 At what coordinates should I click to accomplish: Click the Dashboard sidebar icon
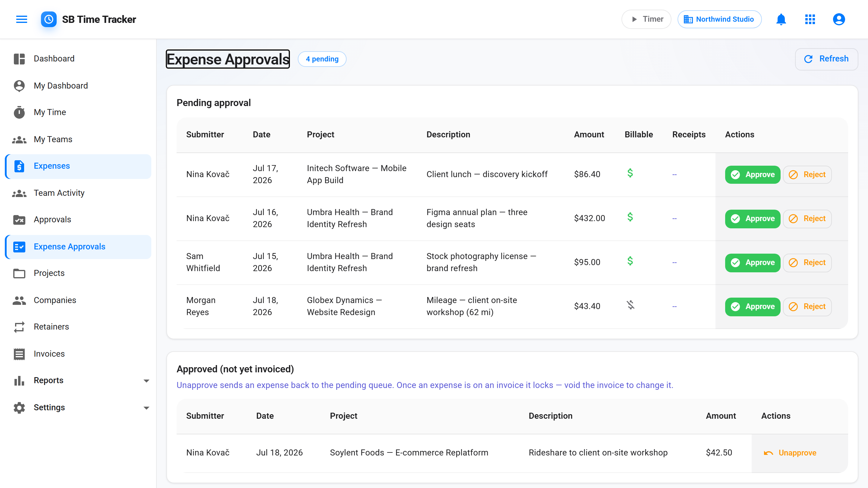click(19, 59)
